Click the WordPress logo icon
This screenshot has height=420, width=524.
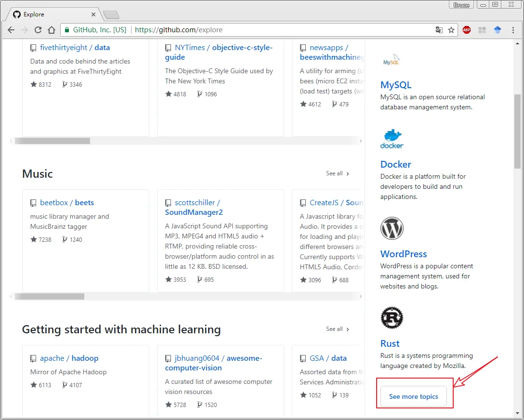[392, 228]
